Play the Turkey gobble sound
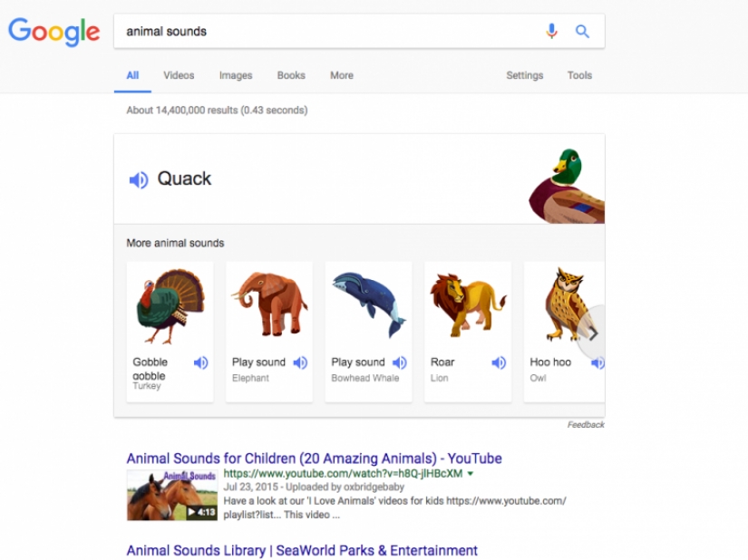 [x=200, y=362]
